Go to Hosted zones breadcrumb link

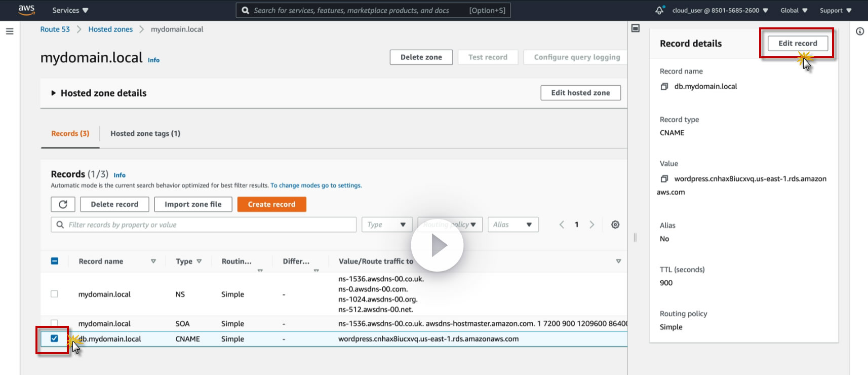pos(110,29)
